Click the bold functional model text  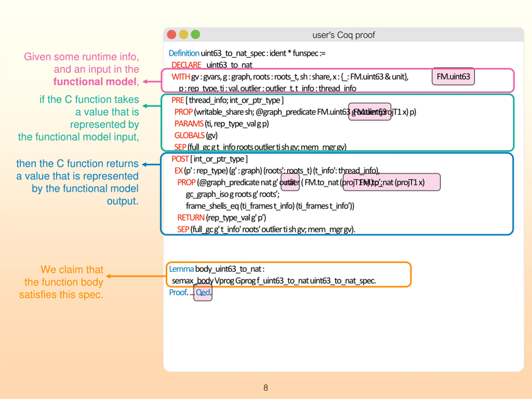[x=95, y=82]
